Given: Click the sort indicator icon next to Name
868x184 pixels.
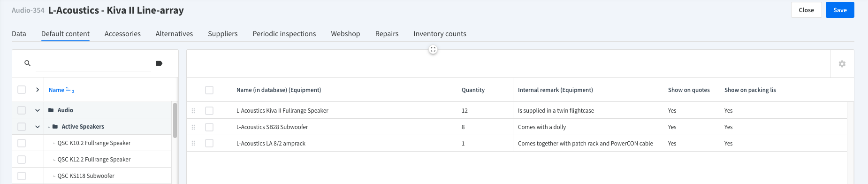Looking at the screenshot, I should pyautogui.click(x=70, y=90).
